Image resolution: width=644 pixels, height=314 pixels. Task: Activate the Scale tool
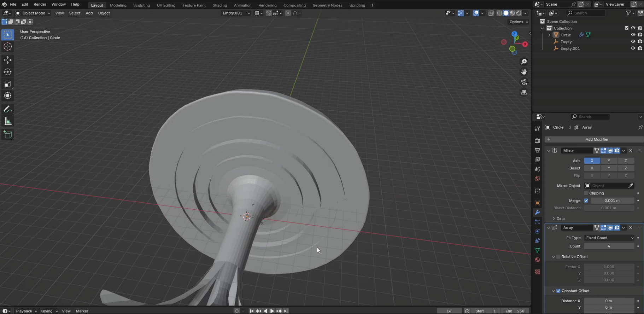(x=8, y=84)
